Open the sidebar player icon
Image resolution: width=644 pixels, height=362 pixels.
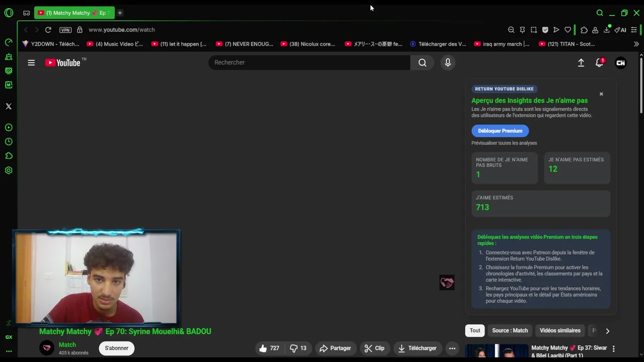9,128
